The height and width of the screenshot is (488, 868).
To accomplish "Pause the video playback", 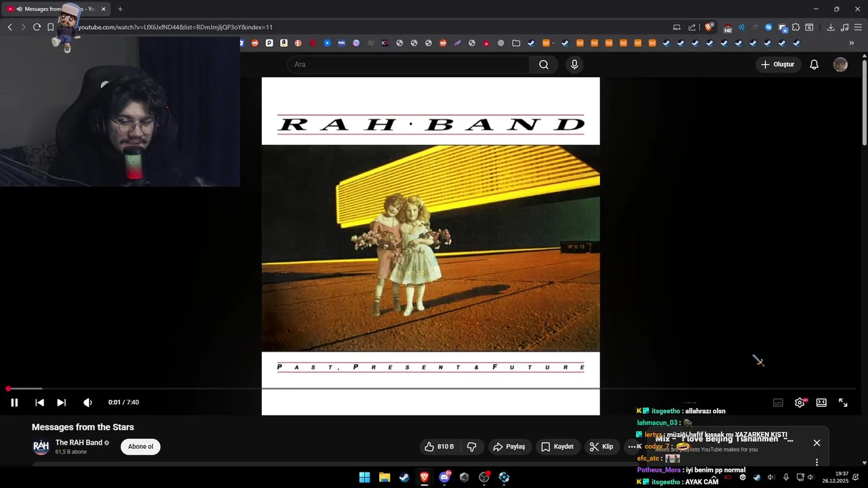I will point(14,403).
